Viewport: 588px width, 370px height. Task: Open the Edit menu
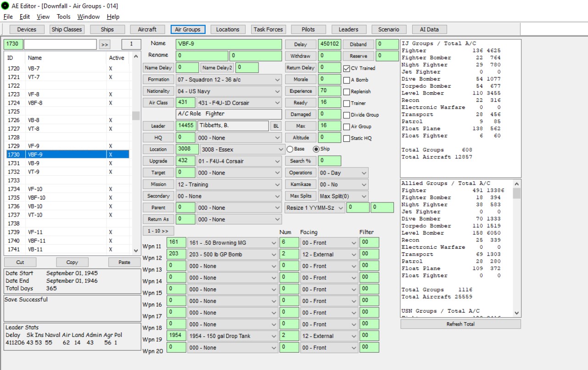25,17
